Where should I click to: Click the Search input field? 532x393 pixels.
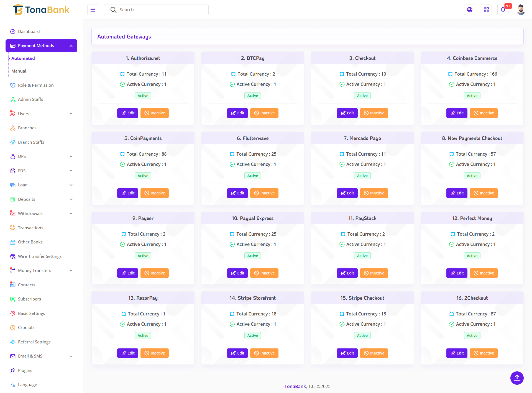click(161, 10)
